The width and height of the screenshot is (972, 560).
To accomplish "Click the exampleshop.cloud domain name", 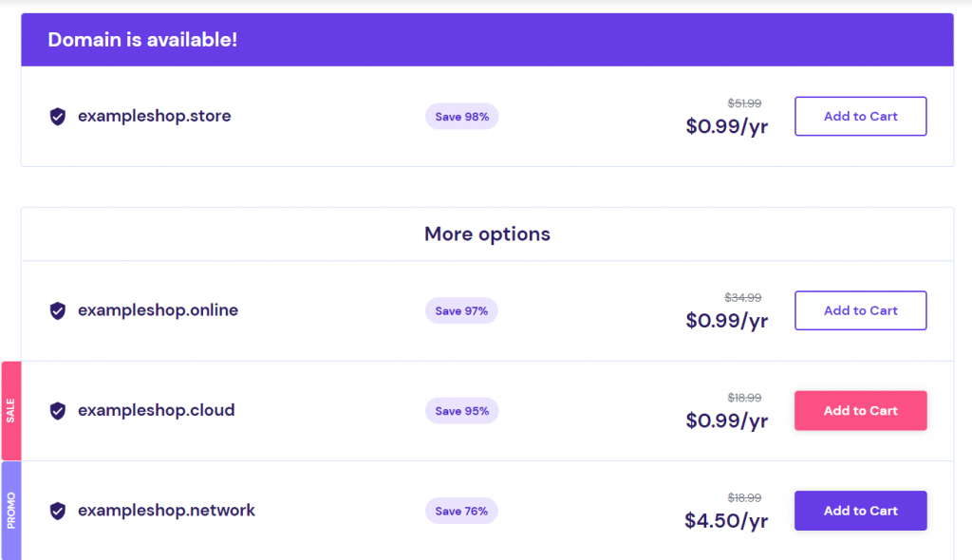I will pos(156,410).
